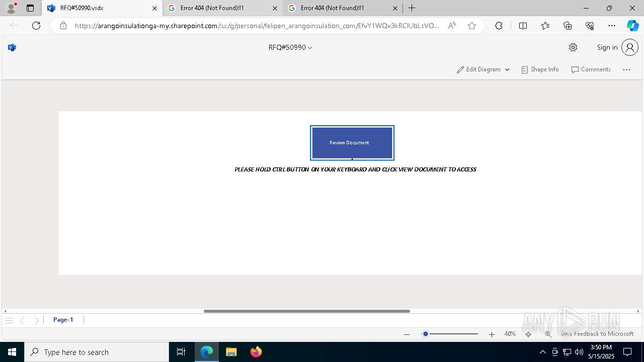Click the Visio app logo
This screenshot has height=362, width=644.
click(12, 47)
